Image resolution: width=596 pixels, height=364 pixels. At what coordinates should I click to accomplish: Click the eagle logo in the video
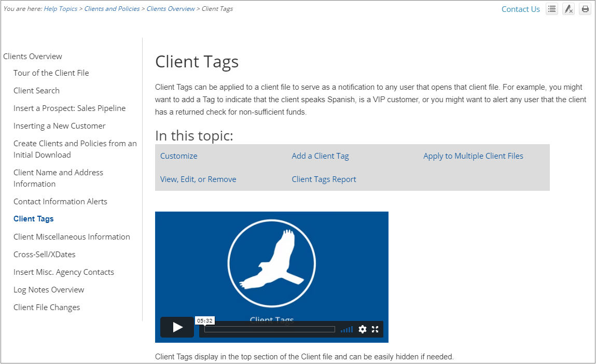[272, 263]
